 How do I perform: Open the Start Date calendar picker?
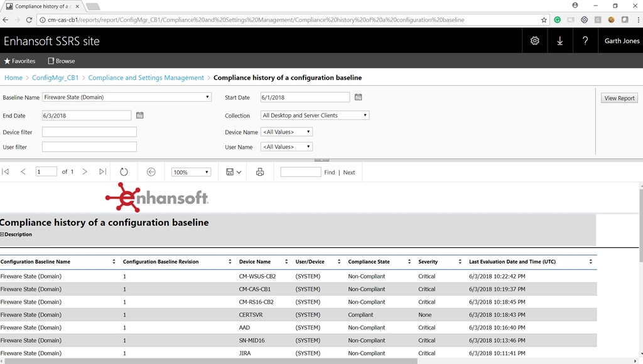(x=359, y=97)
